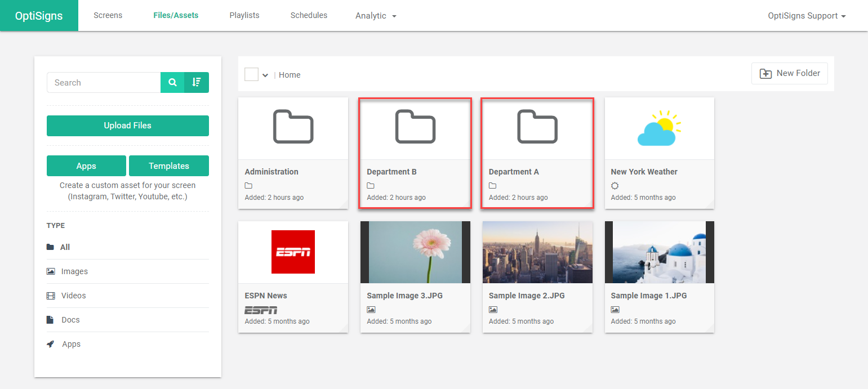Viewport: 868px width, 389px height.
Task: Filter by the Videos film icon
Action: (x=51, y=296)
